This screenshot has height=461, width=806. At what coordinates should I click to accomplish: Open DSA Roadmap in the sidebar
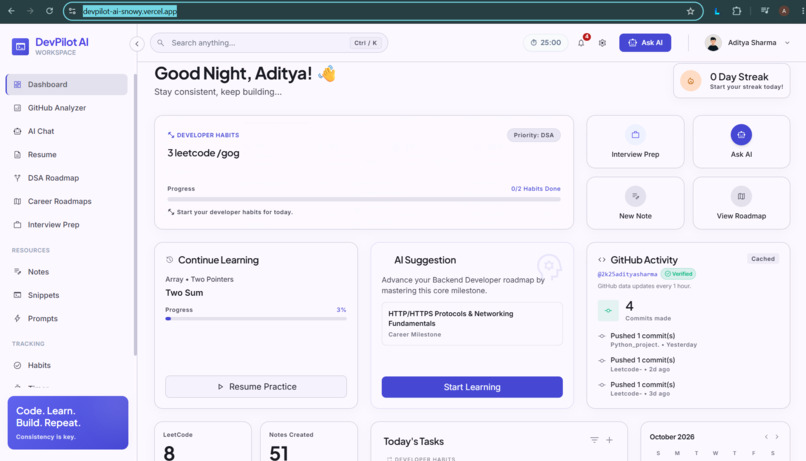click(67, 178)
